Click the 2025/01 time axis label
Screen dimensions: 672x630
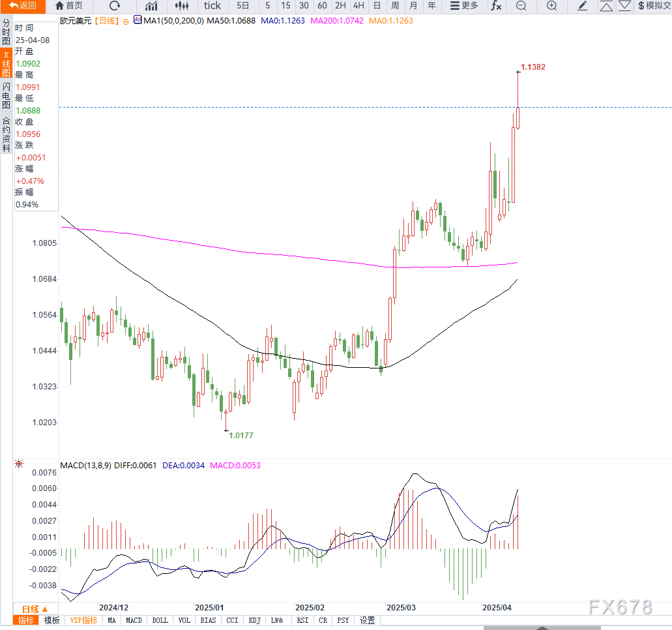pos(209,607)
